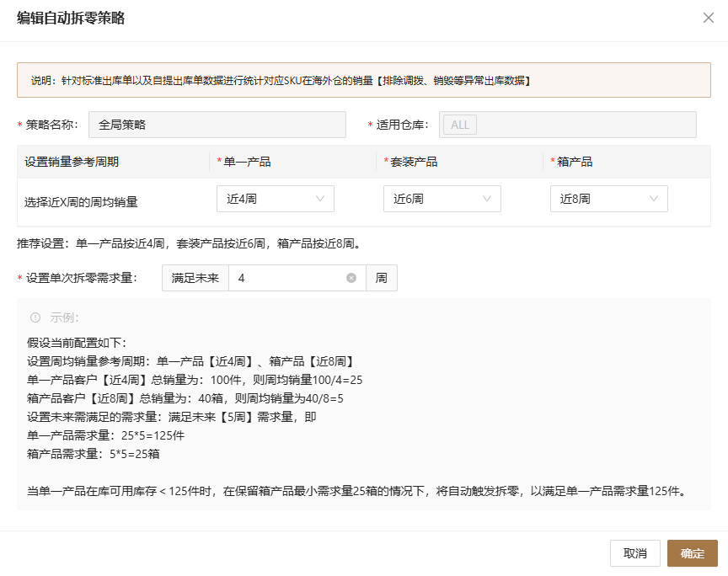The width and height of the screenshot is (728, 576).
Task: Click the dialog title 编辑自动拆零策略
Action: pos(71,18)
